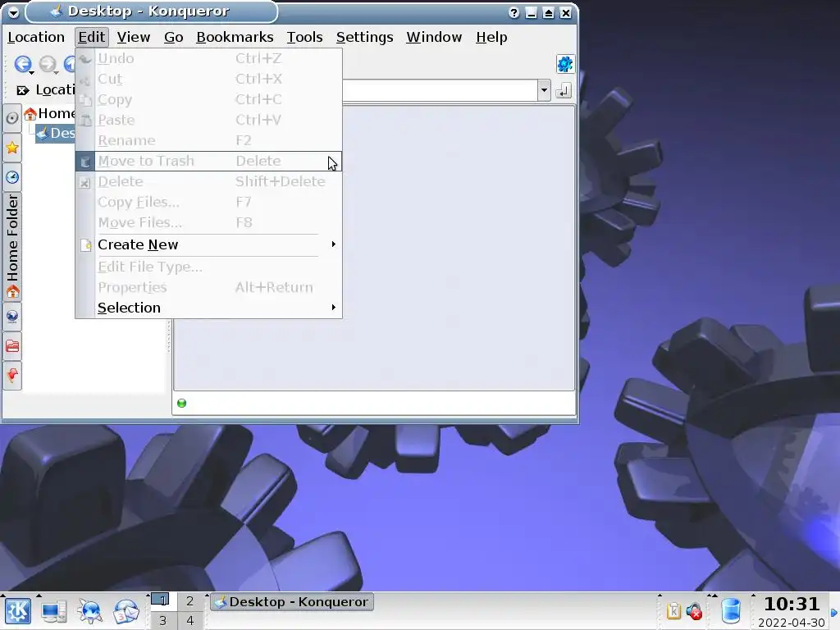Open the Tools menu
Screen dimensions: 840x630
pyautogui.click(x=304, y=37)
